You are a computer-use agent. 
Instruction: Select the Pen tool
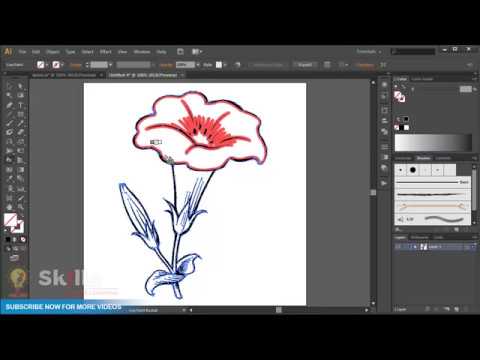click(x=9, y=105)
